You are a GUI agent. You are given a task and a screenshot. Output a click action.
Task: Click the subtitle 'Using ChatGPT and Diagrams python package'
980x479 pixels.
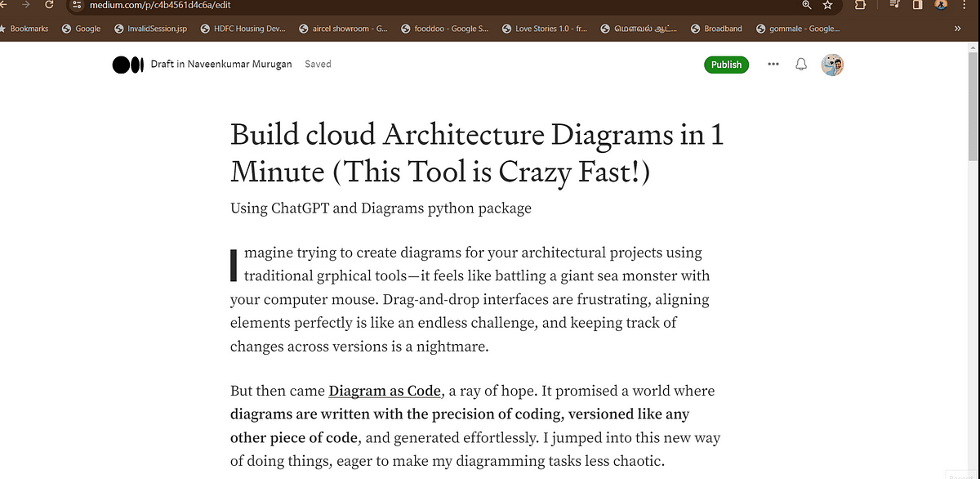(x=381, y=208)
